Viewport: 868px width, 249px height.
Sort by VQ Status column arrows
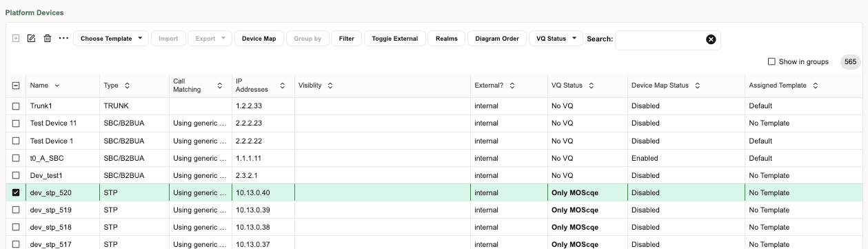[x=591, y=86]
